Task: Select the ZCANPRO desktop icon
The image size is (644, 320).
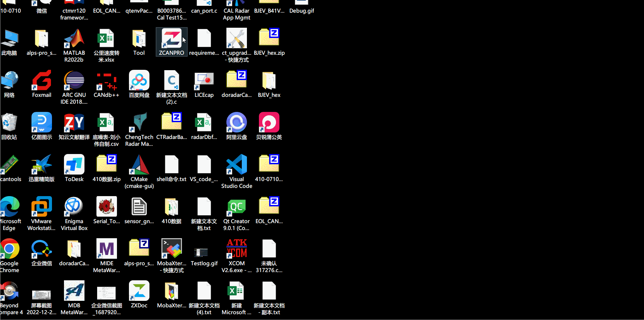Action: click(171, 39)
